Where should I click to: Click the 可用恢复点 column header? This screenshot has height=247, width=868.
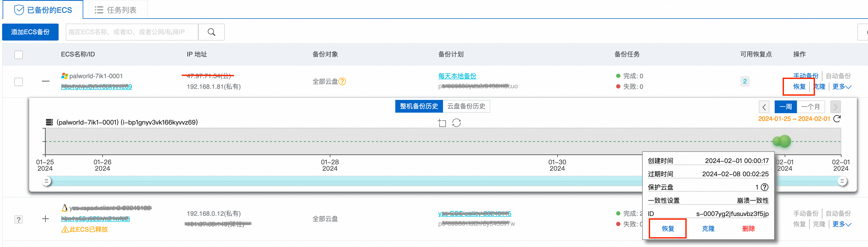point(756,54)
